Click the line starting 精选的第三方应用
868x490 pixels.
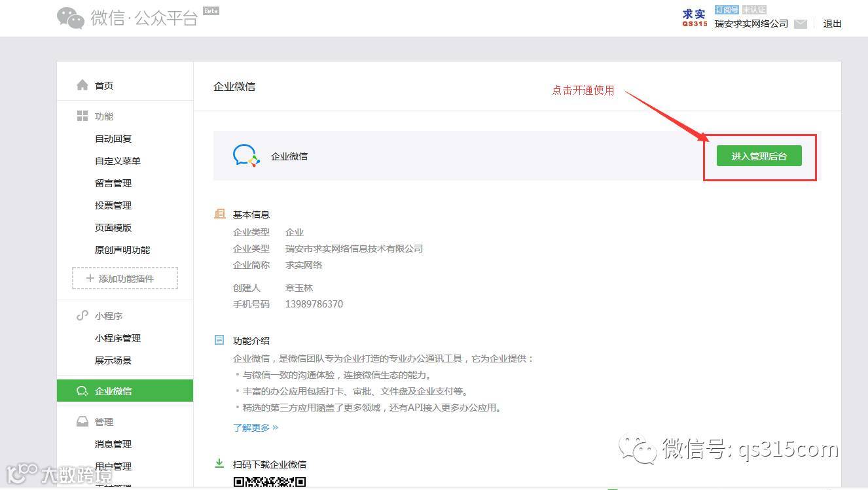pyautogui.click(x=369, y=408)
